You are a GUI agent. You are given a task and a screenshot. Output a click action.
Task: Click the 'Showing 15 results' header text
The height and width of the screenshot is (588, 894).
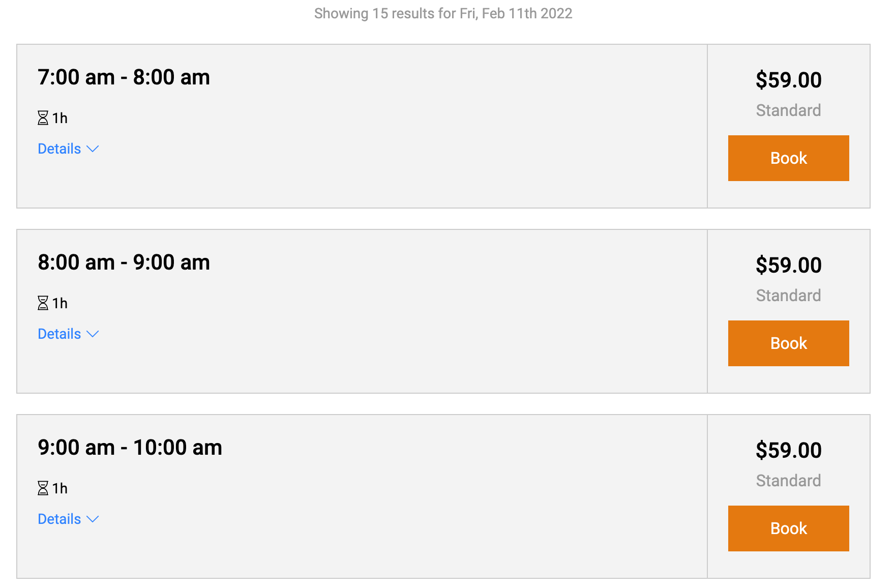coord(443,13)
